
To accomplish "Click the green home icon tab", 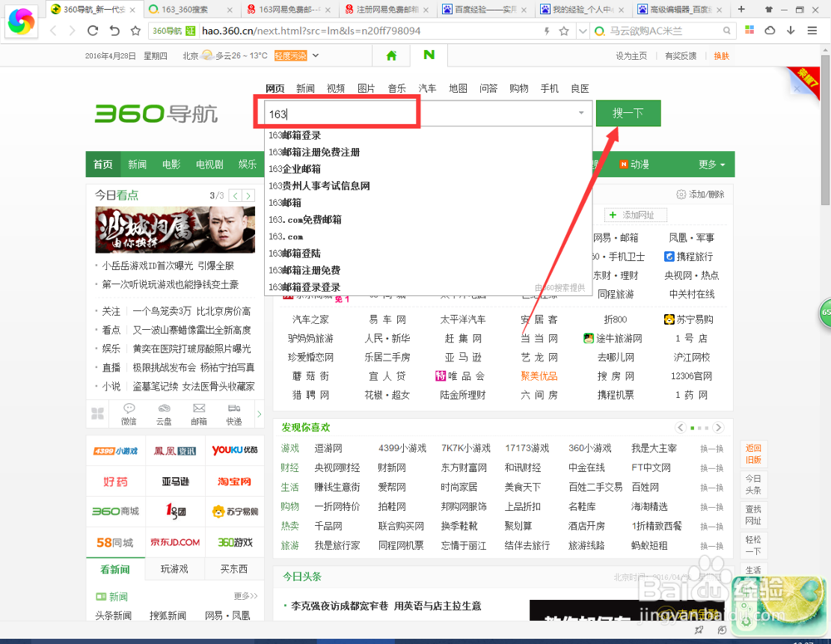I will click(x=391, y=55).
